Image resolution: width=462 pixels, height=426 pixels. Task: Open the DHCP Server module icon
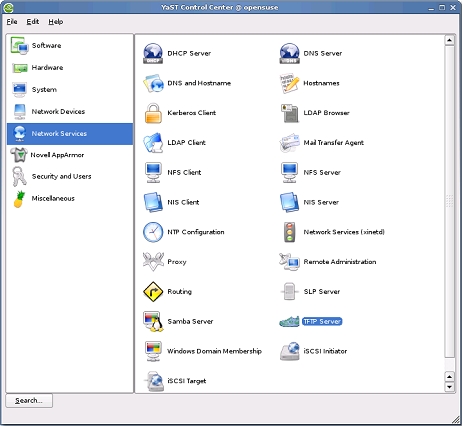click(153, 53)
